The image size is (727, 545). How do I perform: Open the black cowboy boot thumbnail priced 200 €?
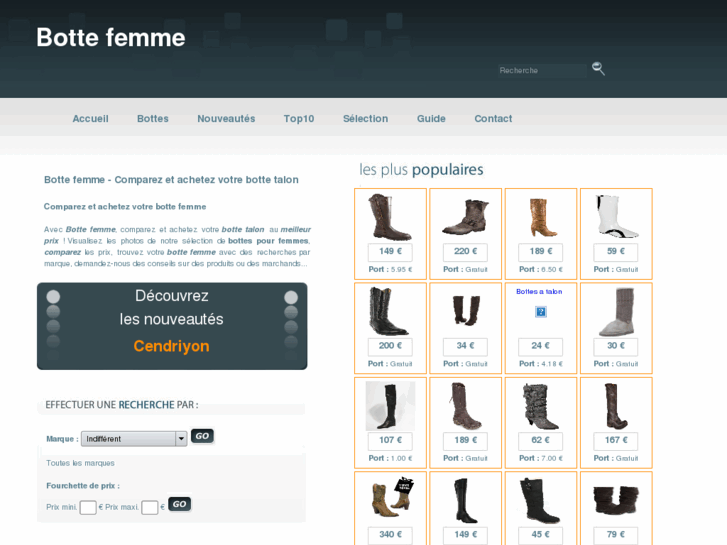(x=389, y=311)
